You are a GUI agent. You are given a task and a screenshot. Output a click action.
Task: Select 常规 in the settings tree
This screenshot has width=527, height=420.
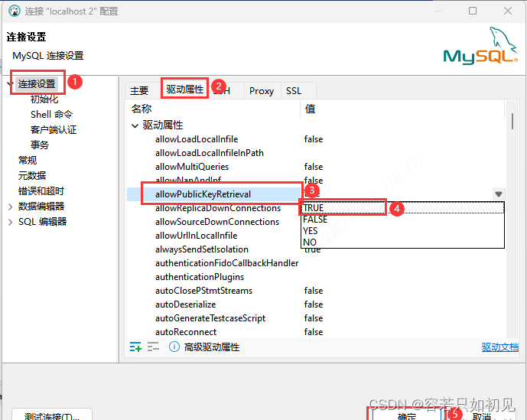[x=28, y=161]
